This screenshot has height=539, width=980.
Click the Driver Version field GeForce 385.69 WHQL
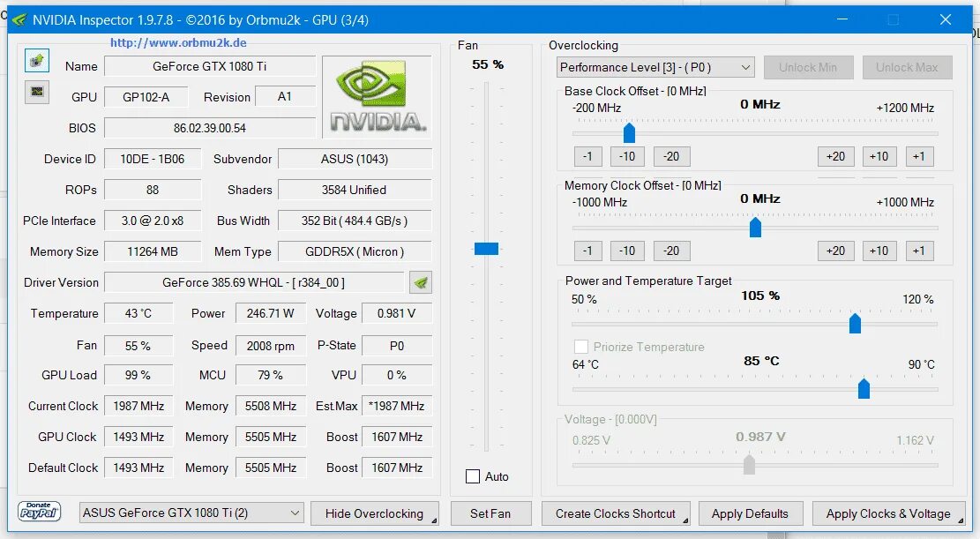coord(254,282)
